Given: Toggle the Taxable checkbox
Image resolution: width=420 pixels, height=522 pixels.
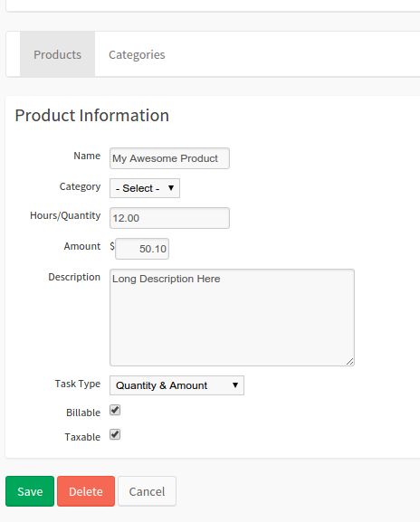Looking at the screenshot, I should [x=115, y=434].
